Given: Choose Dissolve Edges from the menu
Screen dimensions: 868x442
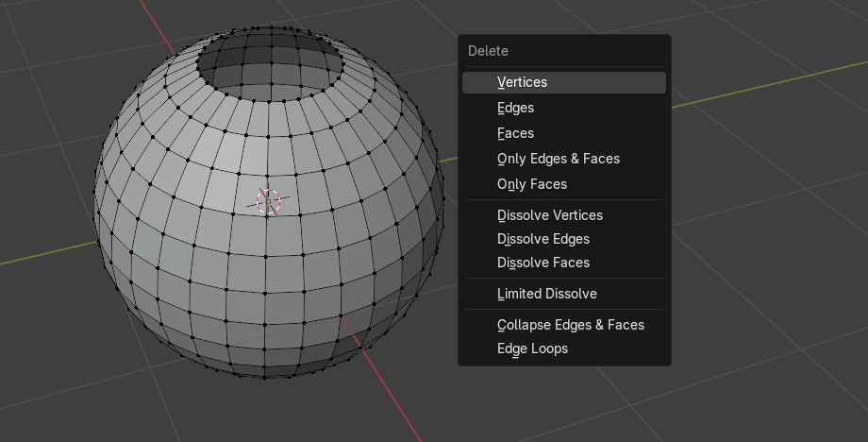Looking at the screenshot, I should click(542, 239).
